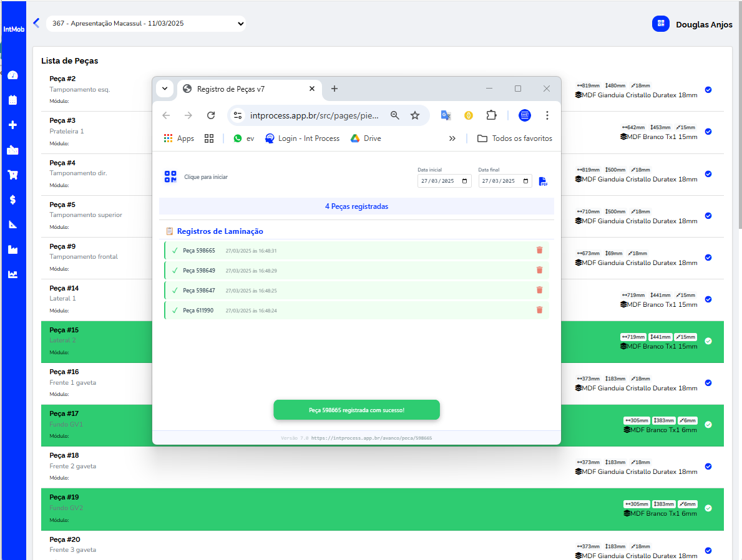The height and width of the screenshot is (560, 742).
Task: Expand the hidden bookmarks chevron in browser
Action: tap(452, 138)
